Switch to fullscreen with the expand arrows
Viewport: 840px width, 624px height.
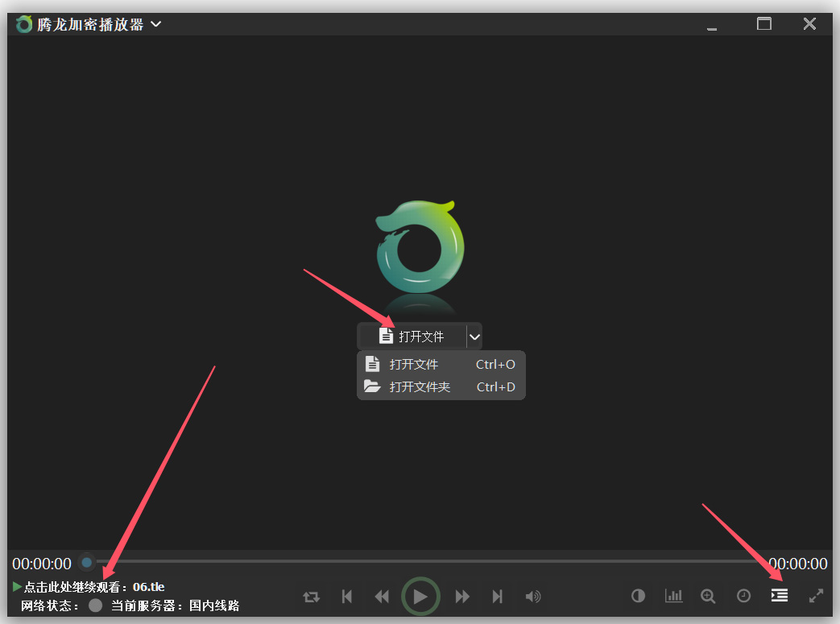click(816, 596)
